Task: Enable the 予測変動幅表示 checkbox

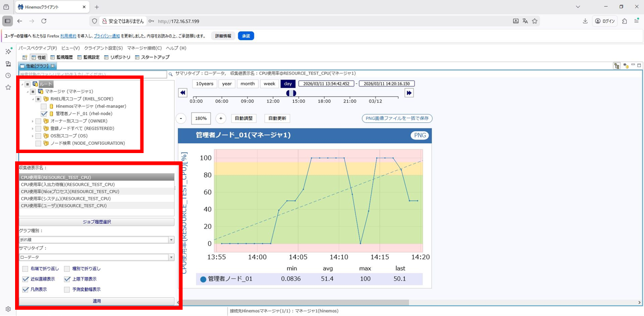Action: click(x=67, y=289)
